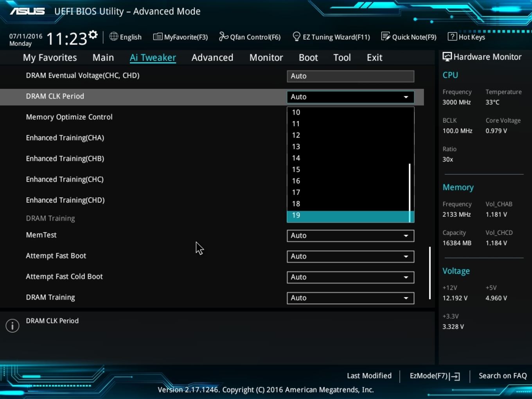Select Enhanced Training(CHD) row
Viewport: 532px width, 399px height.
coord(65,200)
